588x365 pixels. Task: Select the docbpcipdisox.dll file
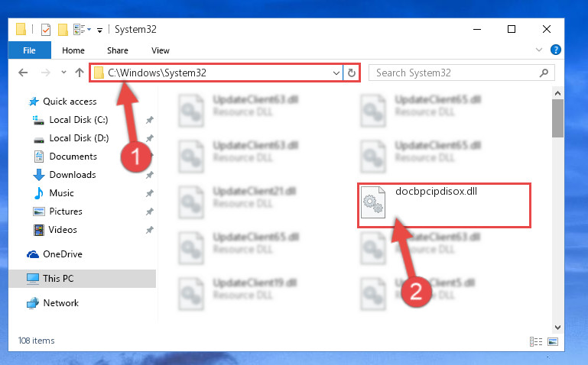pyautogui.click(x=444, y=205)
